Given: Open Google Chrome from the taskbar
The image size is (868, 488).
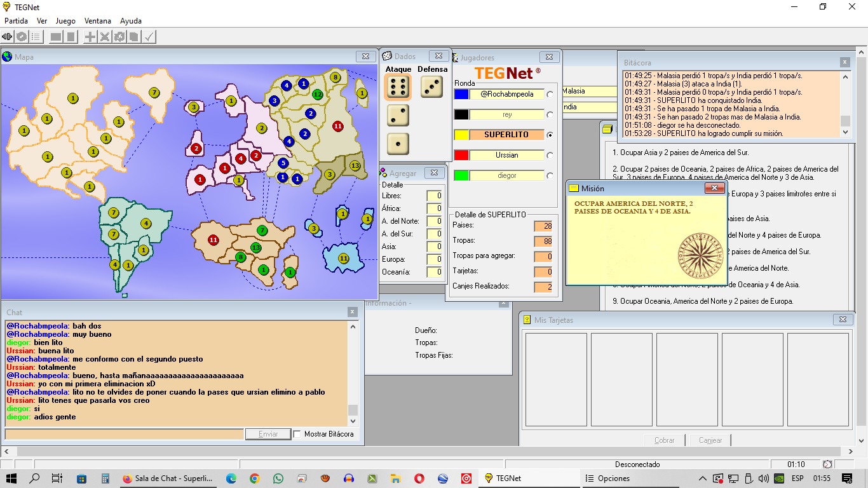Looking at the screenshot, I should click(254, 478).
